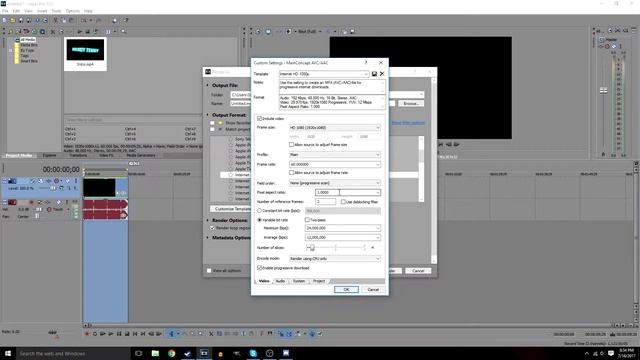640x360 pixels.
Task: Click Cancel in Render As dialog
Action: click(418, 271)
